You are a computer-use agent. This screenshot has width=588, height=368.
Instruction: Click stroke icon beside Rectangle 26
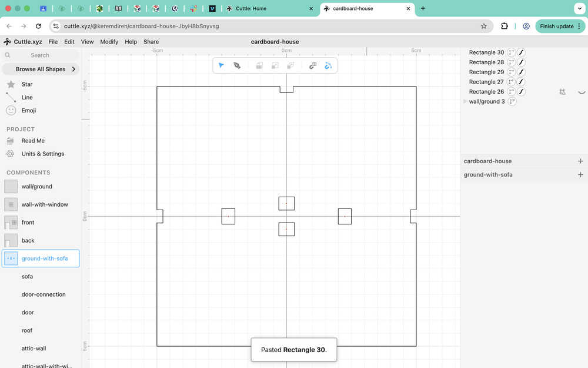pyautogui.click(x=521, y=91)
